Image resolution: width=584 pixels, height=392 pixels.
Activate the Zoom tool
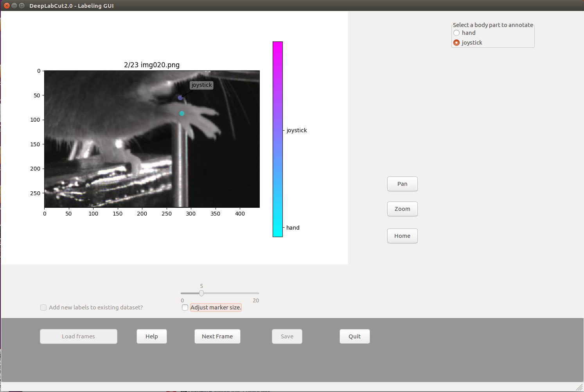click(x=402, y=209)
